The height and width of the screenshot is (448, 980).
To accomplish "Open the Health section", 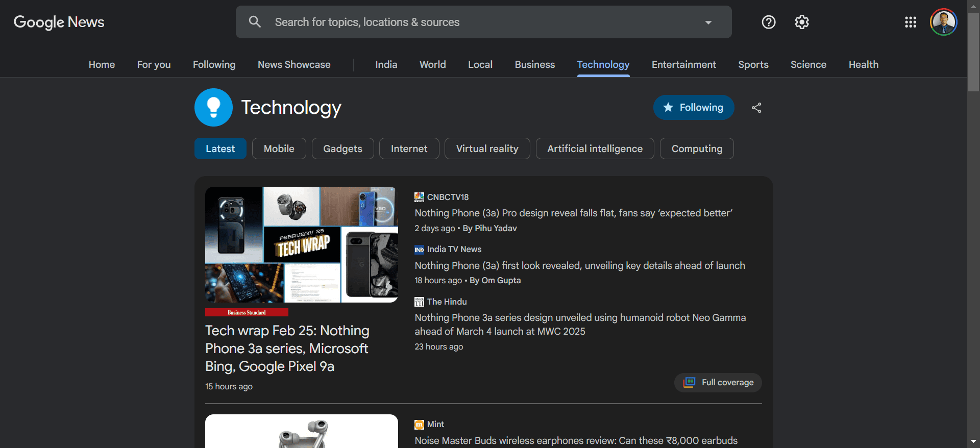I will (x=863, y=64).
